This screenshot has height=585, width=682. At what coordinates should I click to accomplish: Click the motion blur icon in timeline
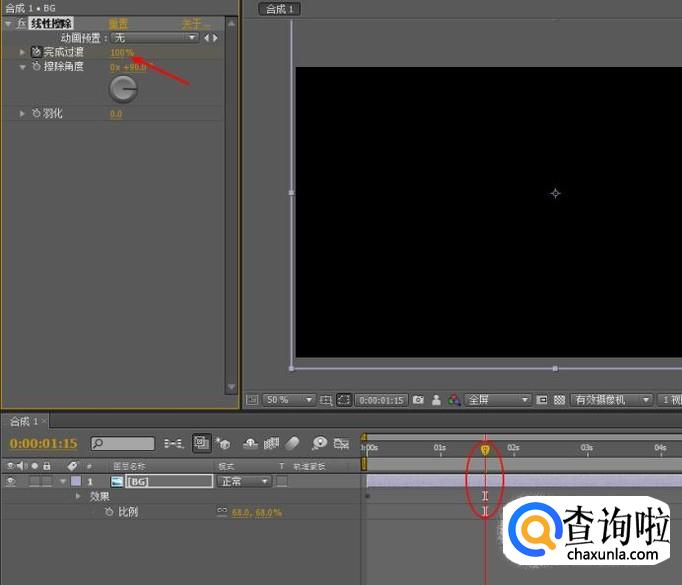pos(293,443)
